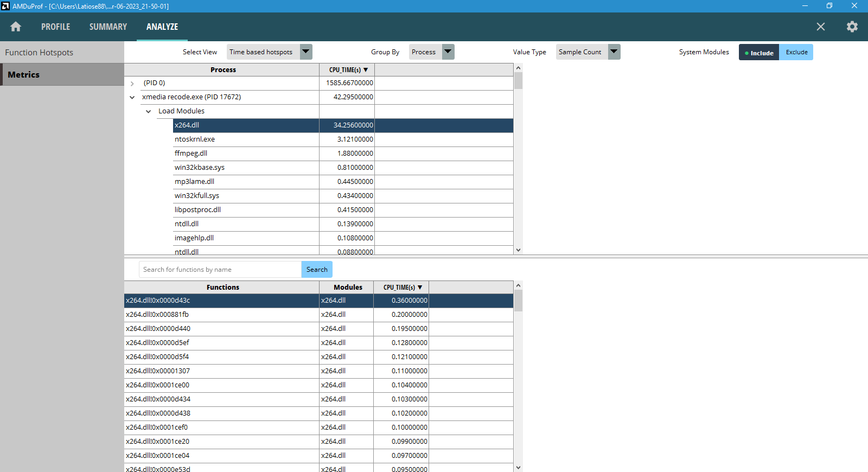
Task: Click the Functions column header
Action: click(x=222, y=288)
